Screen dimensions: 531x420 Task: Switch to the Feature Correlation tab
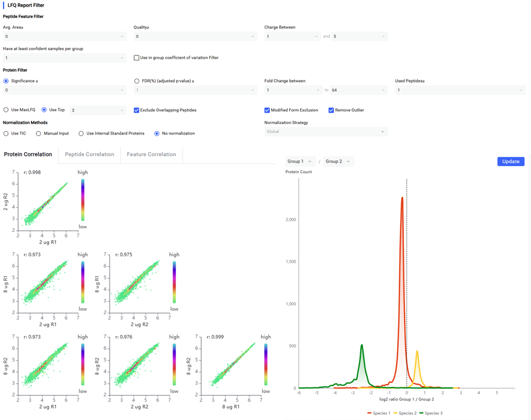(152, 154)
